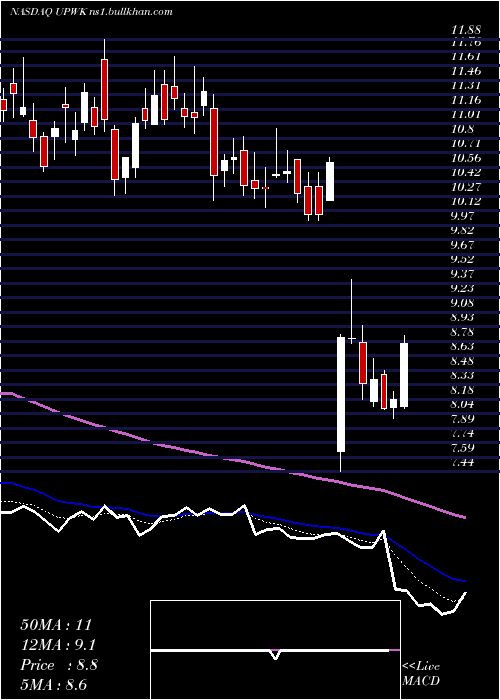Click the Price : 8.8 readout

click(x=59, y=665)
